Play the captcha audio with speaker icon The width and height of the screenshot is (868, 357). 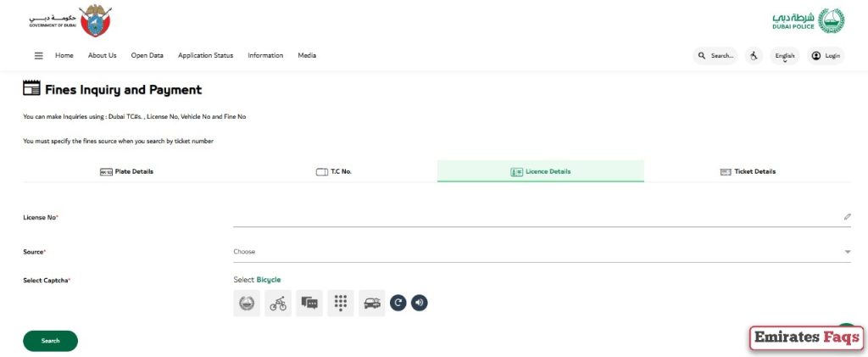[420, 302]
